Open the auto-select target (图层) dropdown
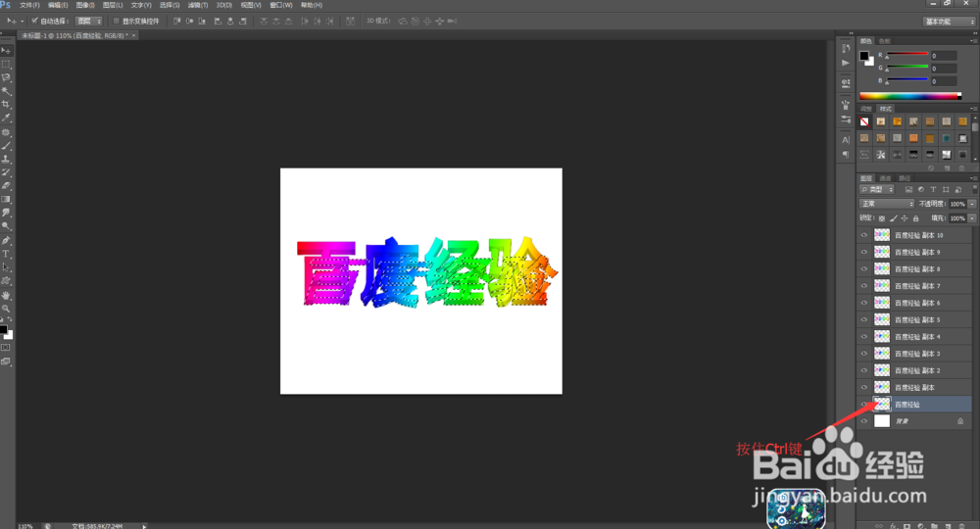980x529 pixels. (x=88, y=21)
